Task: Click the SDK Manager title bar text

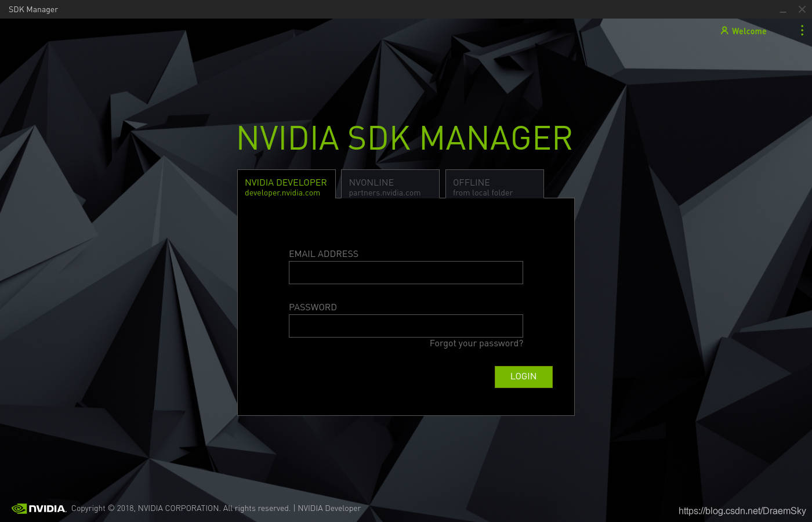Action: click(33, 9)
